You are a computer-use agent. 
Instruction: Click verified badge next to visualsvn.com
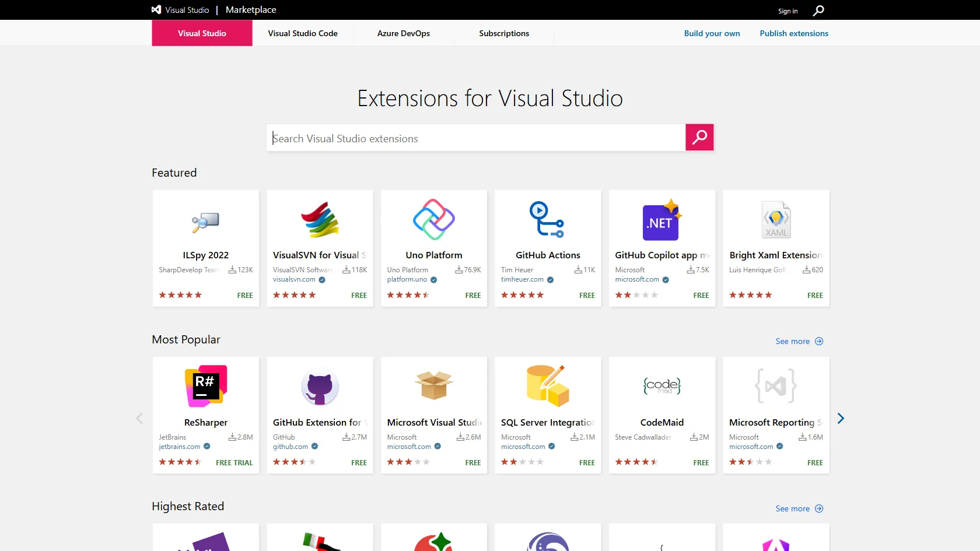322,280
